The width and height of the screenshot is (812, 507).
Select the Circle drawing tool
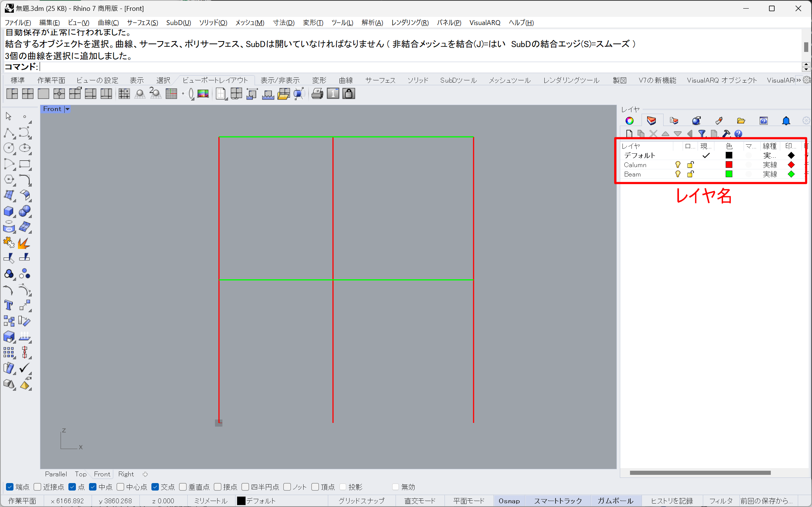pyautogui.click(x=8, y=148)
